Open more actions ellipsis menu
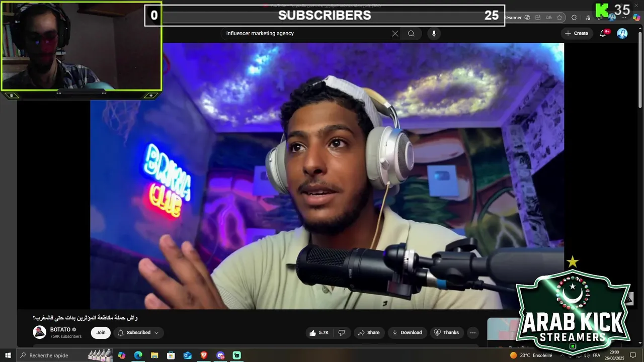This screenshot has width=644, height=362. click(472, 332)
